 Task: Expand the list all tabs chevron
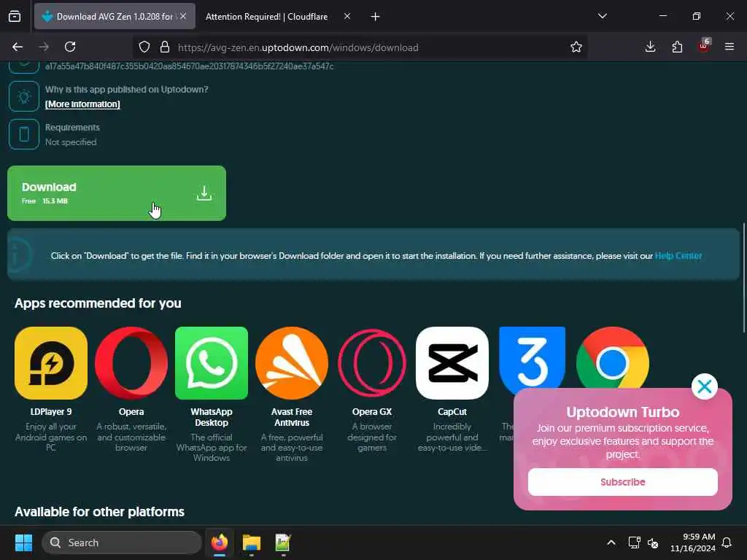click(602, 17)
